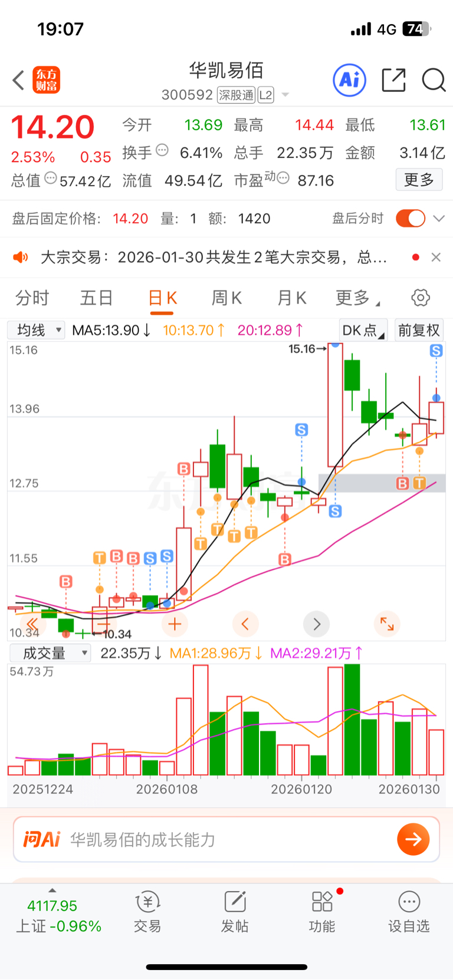Tap the MA1:28.96万 volume value
The image size is (453, 980).
coord(216,653)
